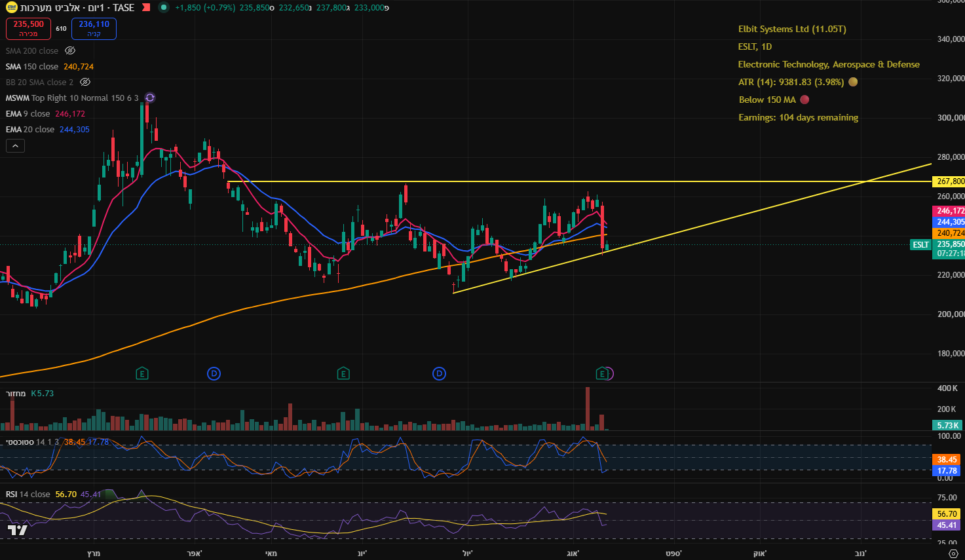Open the April dividend marker D

[x=214, y=374]
